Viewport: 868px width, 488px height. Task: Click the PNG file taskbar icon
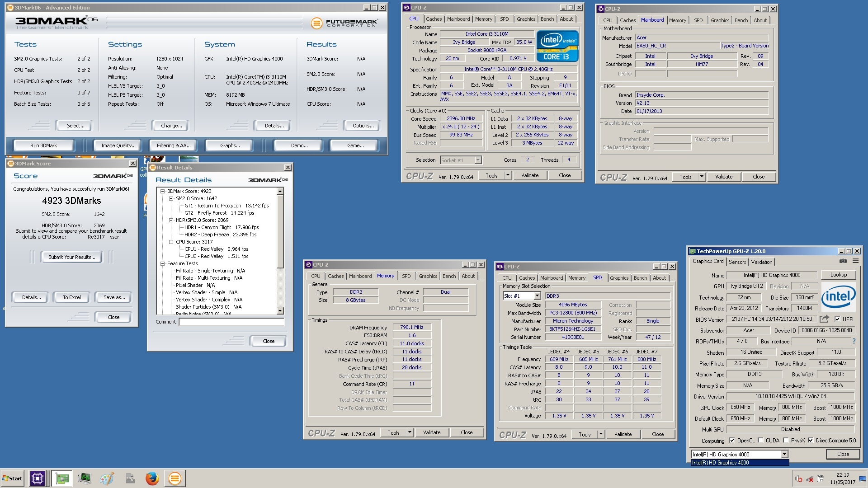130,478
